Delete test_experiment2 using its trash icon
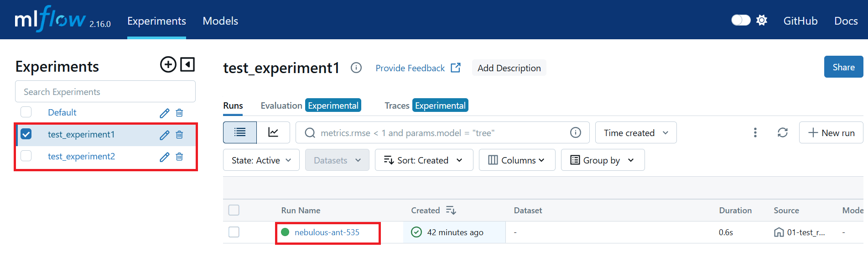868x253 pixels. pos(179,157)
